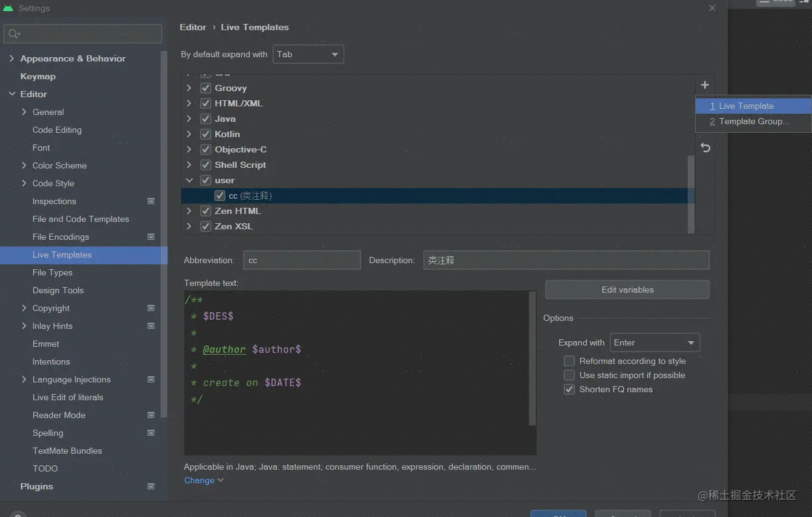Screen dimensions: 812x517
Task: Click inside the Template text editor
Action: coord(357,373)
